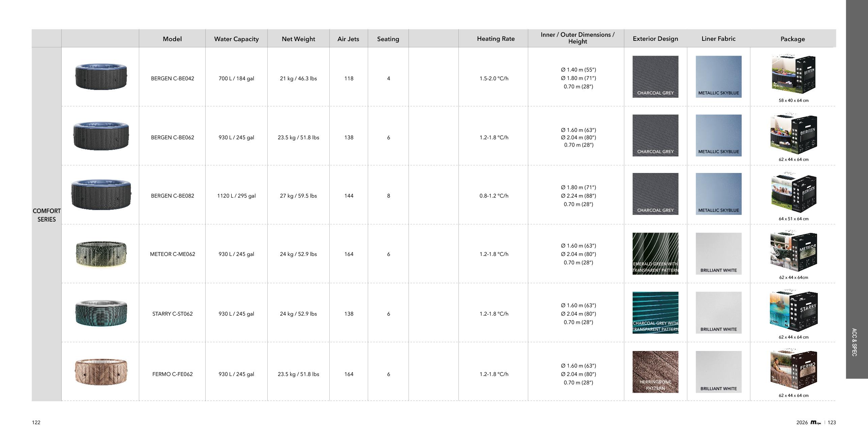868x440 pixels.
Task: Click the FERMO package box image
Action: pos(794,370)
